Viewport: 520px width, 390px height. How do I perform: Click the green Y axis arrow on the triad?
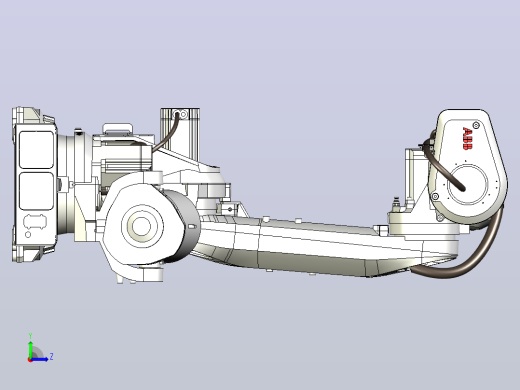pyautogui.click(x=31, y=349)
